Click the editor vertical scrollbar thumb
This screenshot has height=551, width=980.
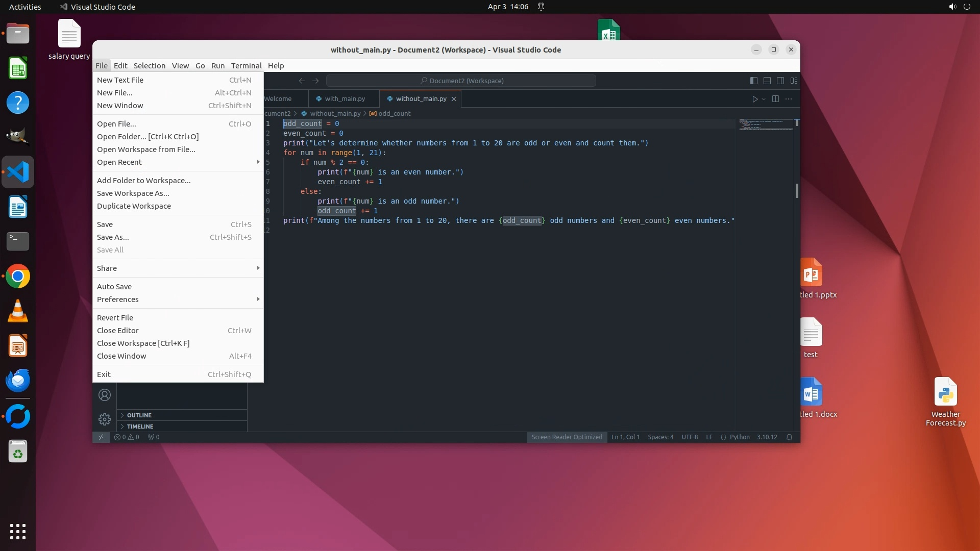[x=797, y=191]
